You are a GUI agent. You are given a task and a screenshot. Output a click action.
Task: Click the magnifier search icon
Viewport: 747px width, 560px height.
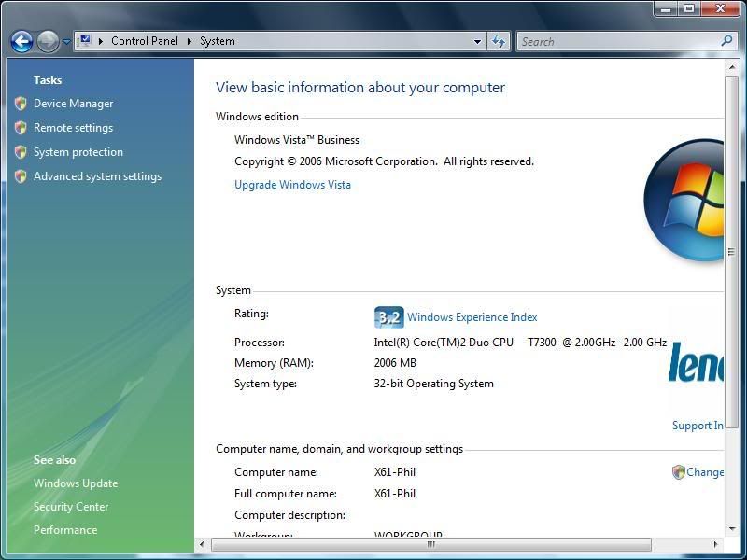(x=726, y=41)
